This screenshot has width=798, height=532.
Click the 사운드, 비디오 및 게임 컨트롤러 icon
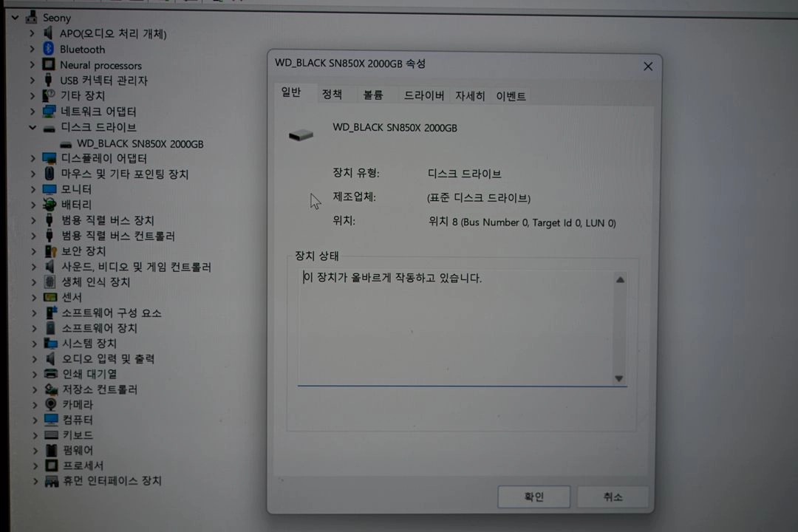click(50, 266)
